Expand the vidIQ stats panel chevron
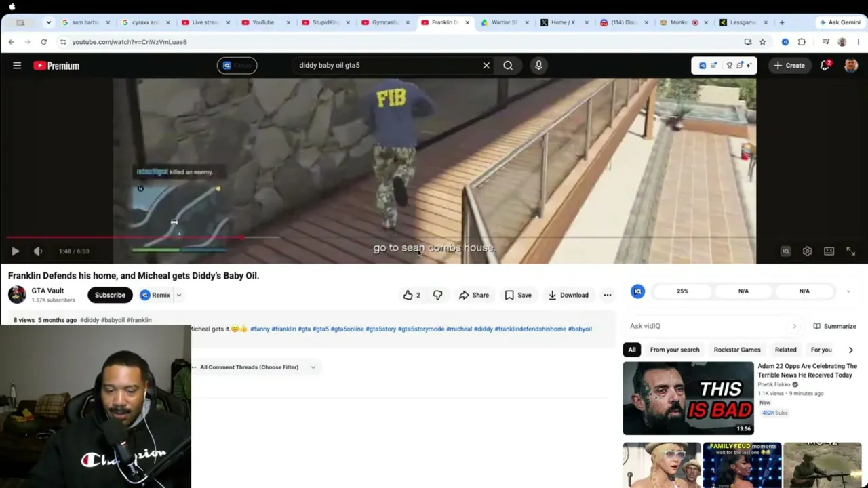This screenshot has height=488, width=868. [x=848, y=291]
